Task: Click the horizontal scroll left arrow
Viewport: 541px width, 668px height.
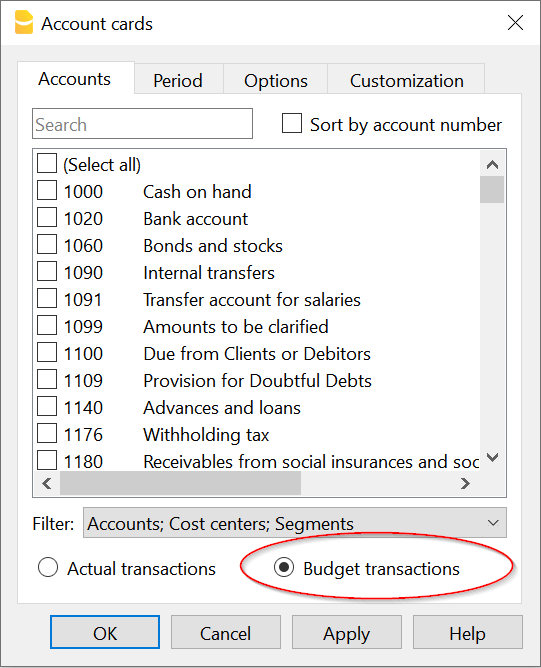Action: click(x=47, y=484)
